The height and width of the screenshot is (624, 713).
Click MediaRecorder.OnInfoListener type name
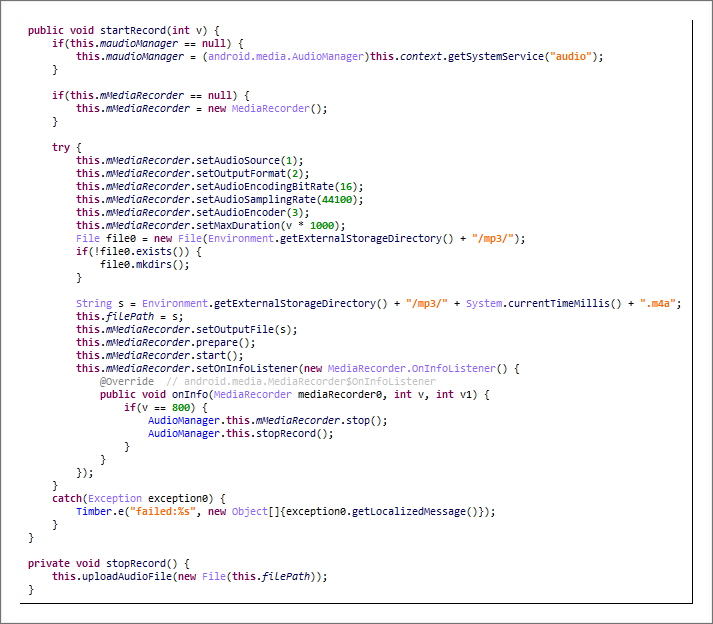(412, 368)
